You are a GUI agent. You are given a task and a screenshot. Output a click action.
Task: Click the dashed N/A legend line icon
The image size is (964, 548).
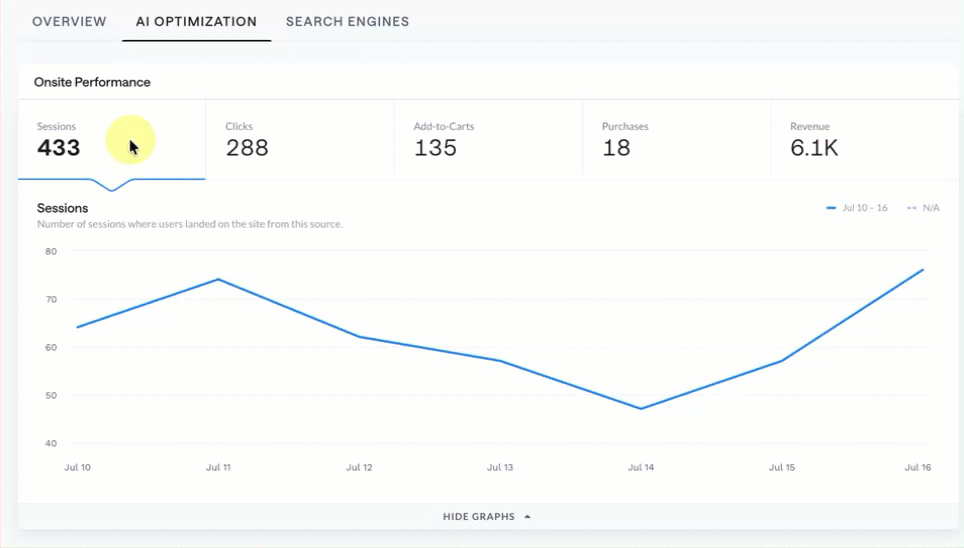tap(912, 208)
